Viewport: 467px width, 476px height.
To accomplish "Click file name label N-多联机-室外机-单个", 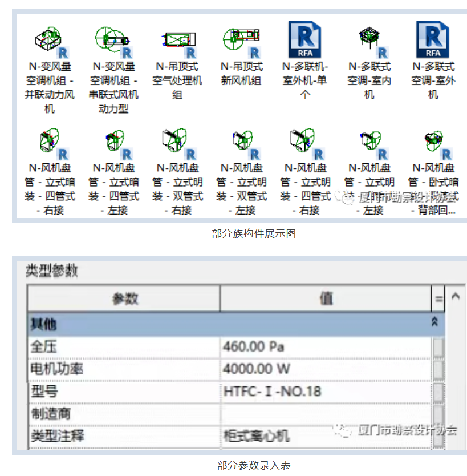I will click(305, 80).
